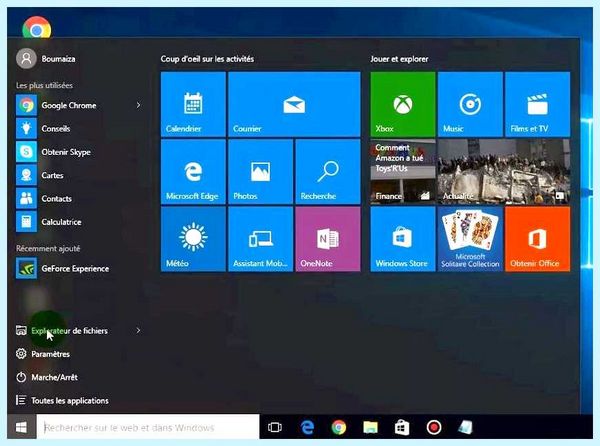Open Explorateur de fichiers
Screen dimensions: 600x446
(69, 331)
